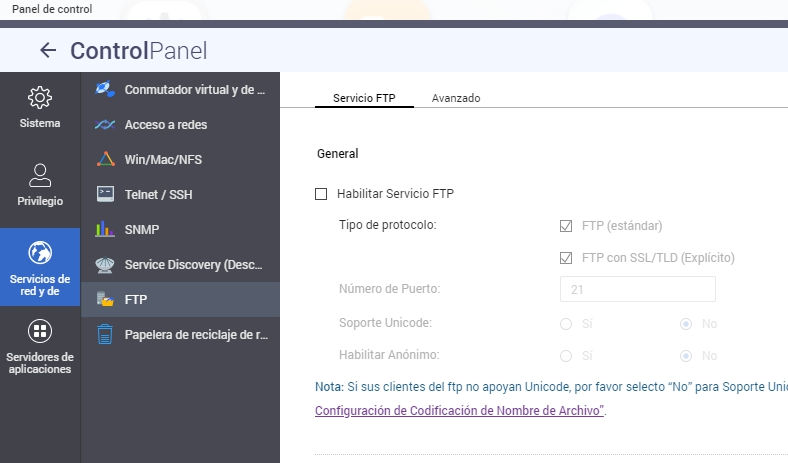Toggle the FTP (estándar) checkbox
The width and height of the screenshot is (788, 463).
(x=566, y=225)
